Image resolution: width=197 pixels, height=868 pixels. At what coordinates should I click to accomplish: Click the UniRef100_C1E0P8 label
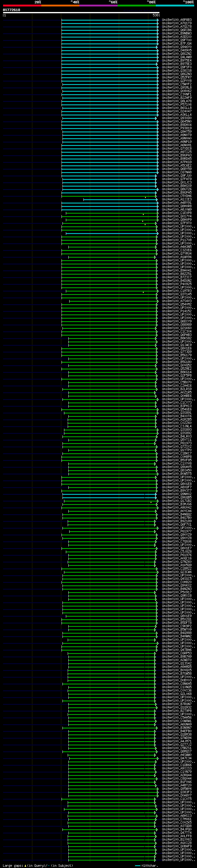tap(177, 213)
